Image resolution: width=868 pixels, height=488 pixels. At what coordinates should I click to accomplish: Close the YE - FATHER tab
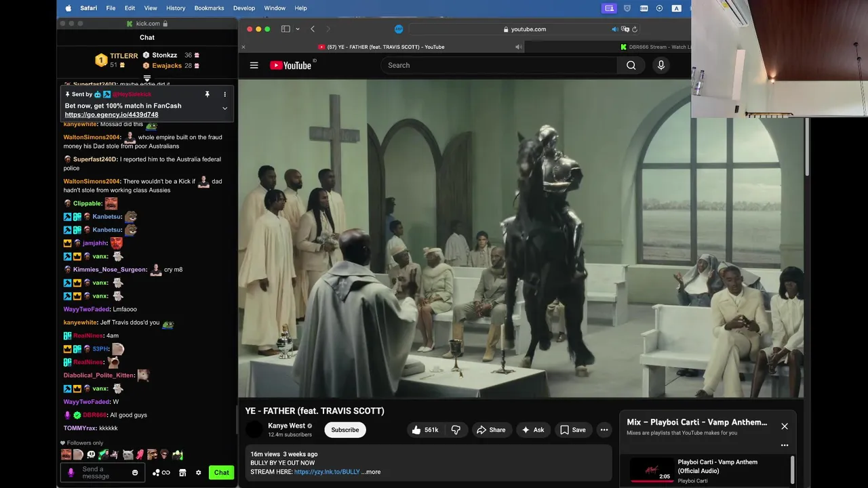243,47
